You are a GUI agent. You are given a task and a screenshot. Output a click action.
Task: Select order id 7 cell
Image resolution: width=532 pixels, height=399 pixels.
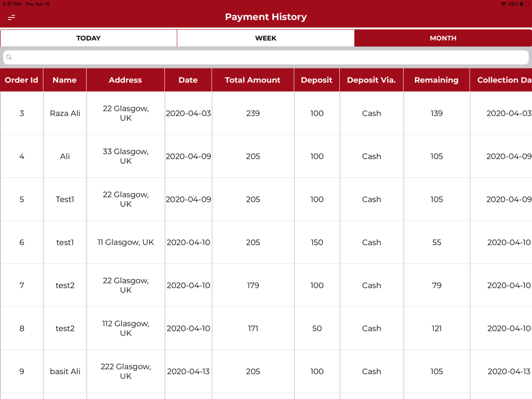(22, 286)
